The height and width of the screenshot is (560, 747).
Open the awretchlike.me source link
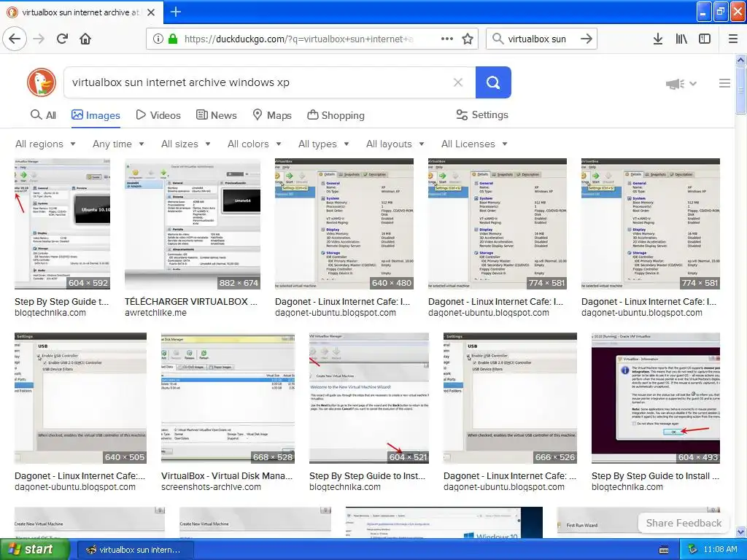pyautogui.click(x=155, y=313)
